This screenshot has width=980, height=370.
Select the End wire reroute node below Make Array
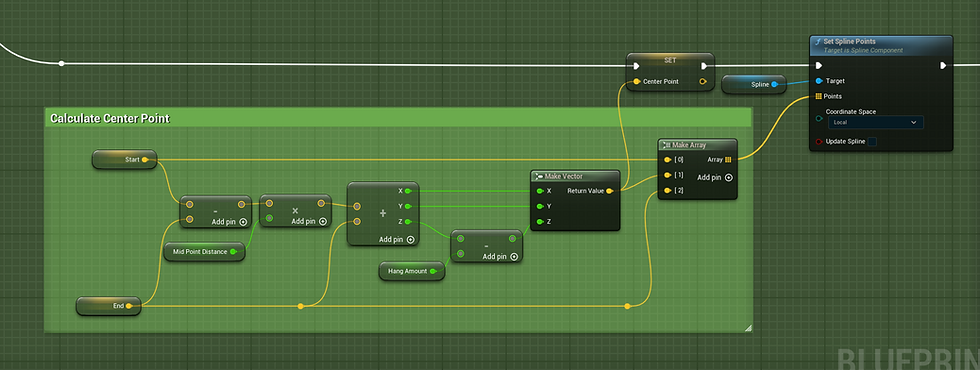point(627,306)
